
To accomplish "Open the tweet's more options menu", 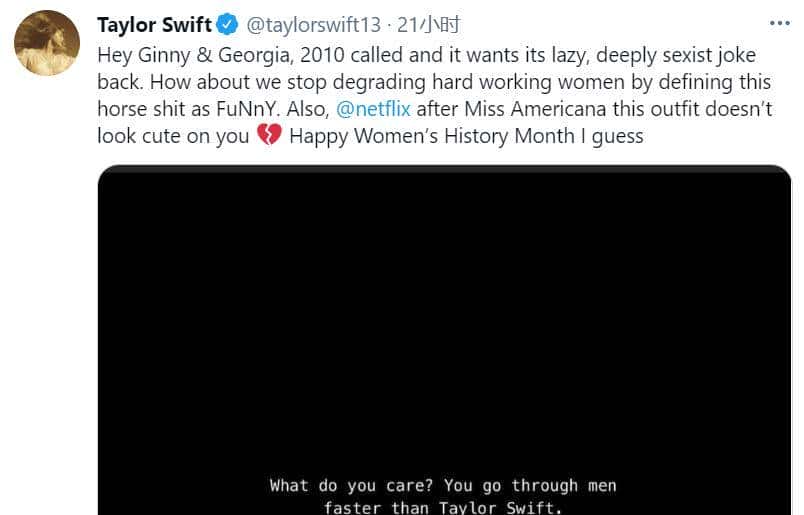I will (779, 23).
